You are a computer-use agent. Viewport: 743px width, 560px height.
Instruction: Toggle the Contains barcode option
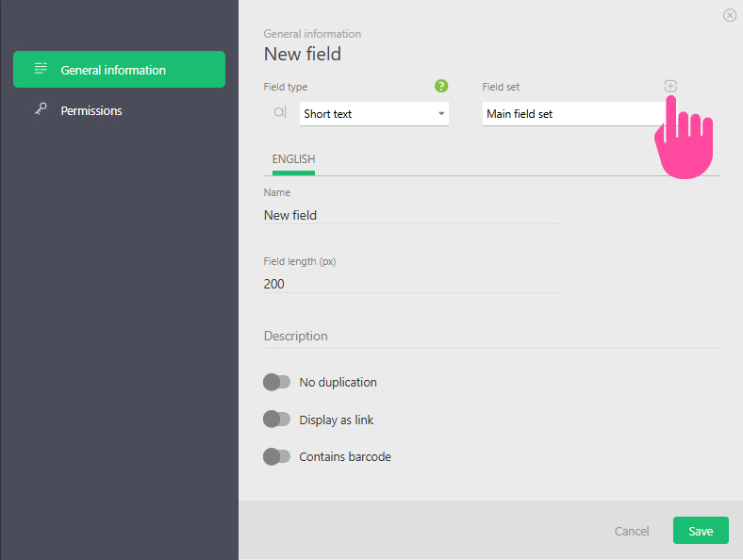[x=276, y=456]
